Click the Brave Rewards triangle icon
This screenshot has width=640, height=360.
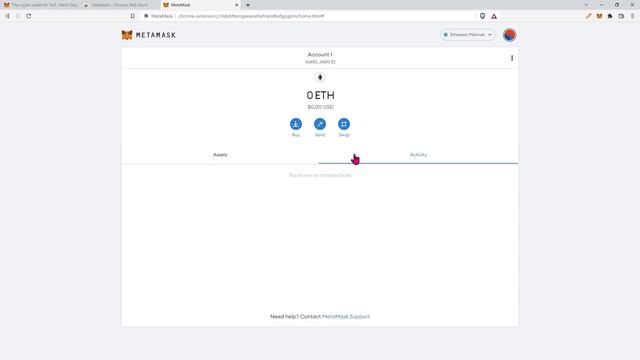494,16
